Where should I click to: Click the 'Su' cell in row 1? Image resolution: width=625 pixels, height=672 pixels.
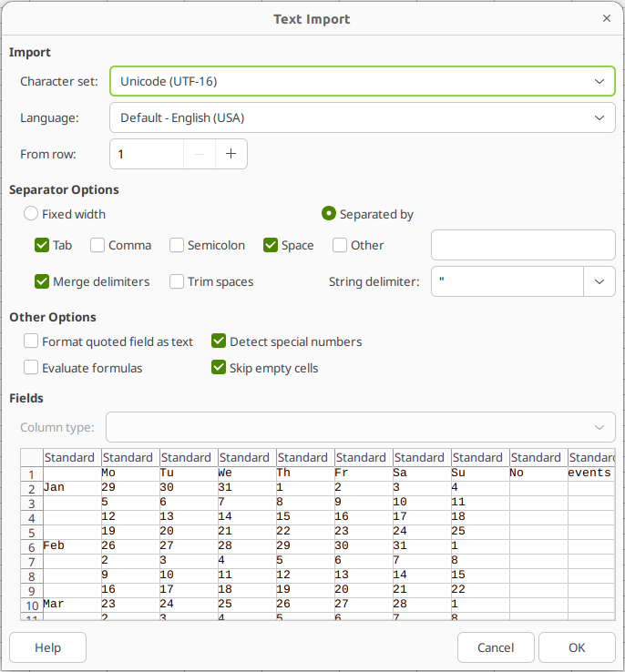[x=480, y=473]
